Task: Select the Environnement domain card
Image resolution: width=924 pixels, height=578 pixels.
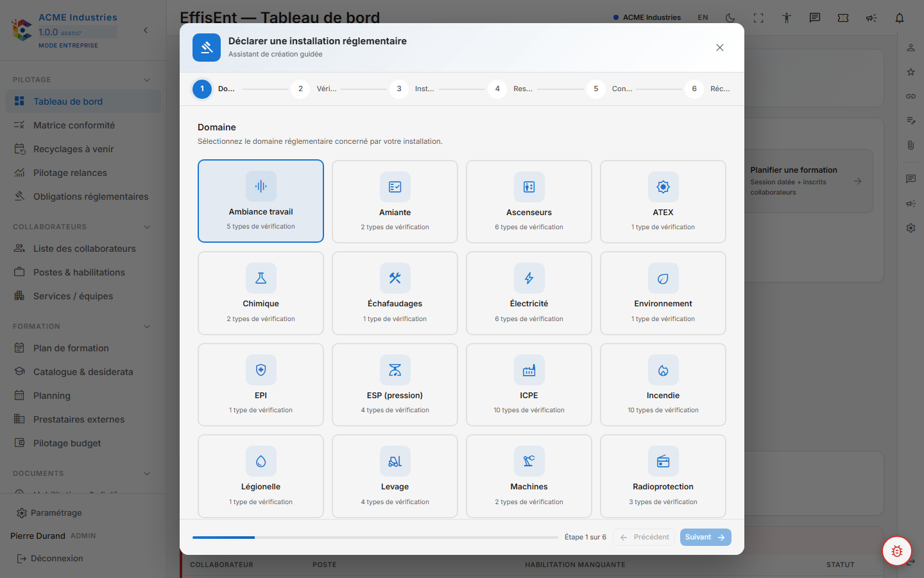Action: pos(663,293)
